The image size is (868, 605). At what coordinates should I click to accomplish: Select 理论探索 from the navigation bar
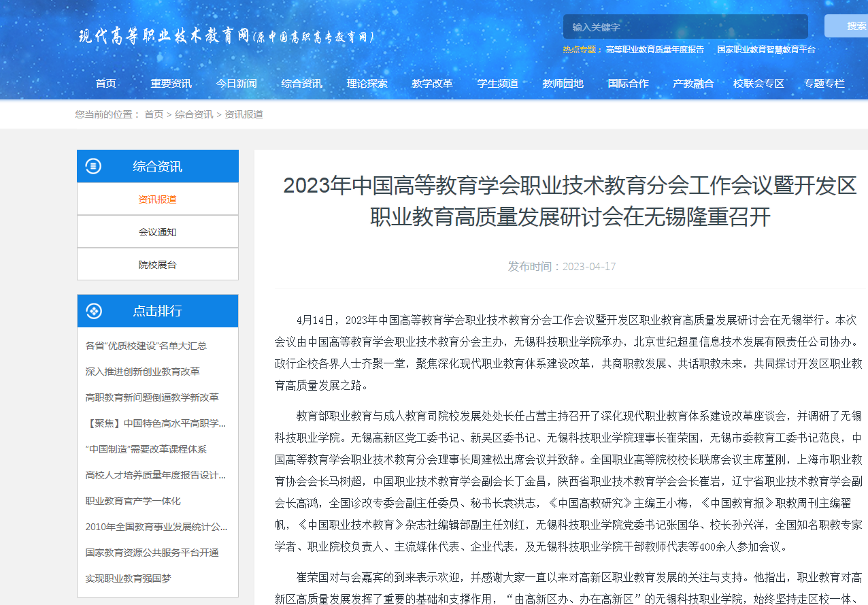click(x=367, y=84)
